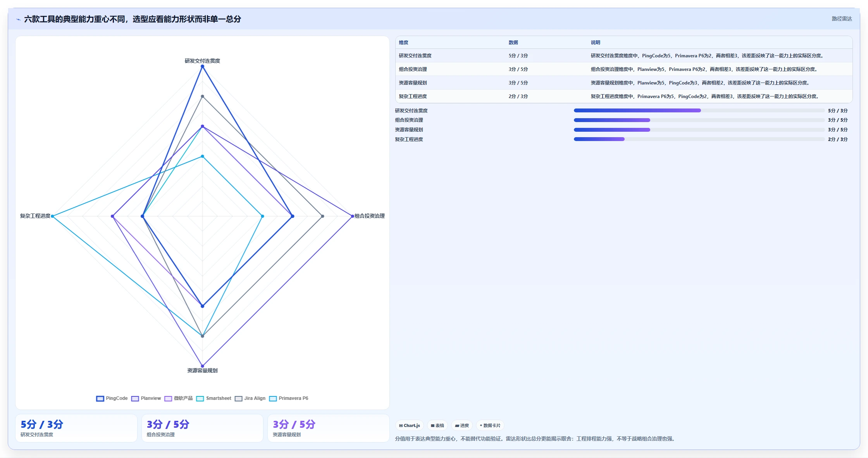Viewport: 868px width, 458px height.
Task: Click the 数据 column header
Action: (513, 43)
